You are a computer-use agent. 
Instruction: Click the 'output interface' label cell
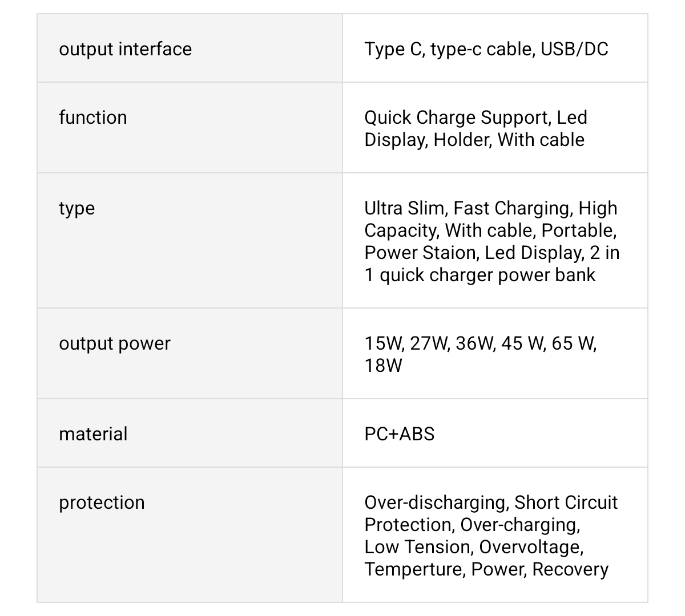[125, 49]
